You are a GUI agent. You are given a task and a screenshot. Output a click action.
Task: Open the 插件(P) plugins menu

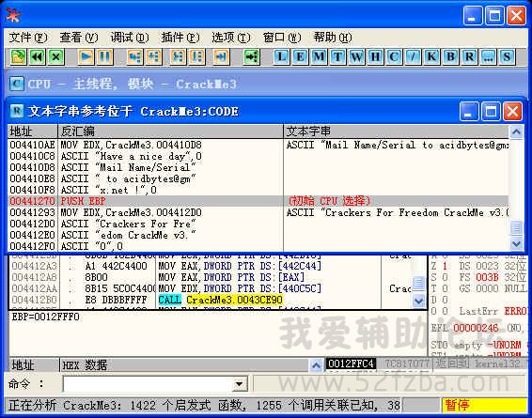180,38
